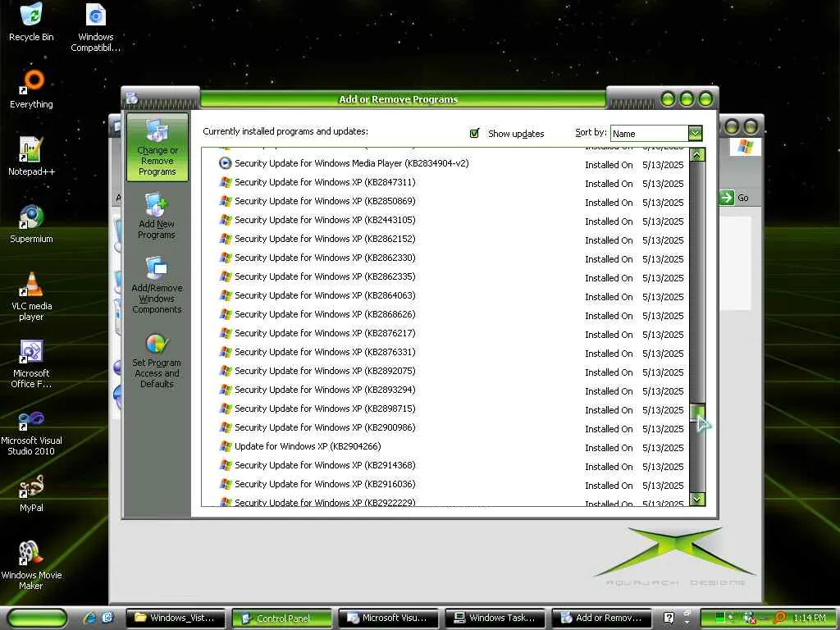
Task: Select Security Update for Windows XP (KB2862330)
Action: point(445,258)
